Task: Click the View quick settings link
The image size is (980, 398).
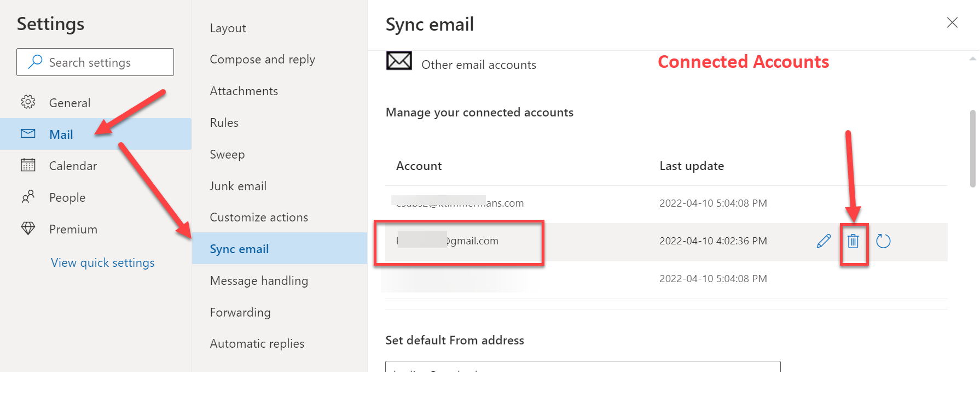Action: click(x=103, y=263)
